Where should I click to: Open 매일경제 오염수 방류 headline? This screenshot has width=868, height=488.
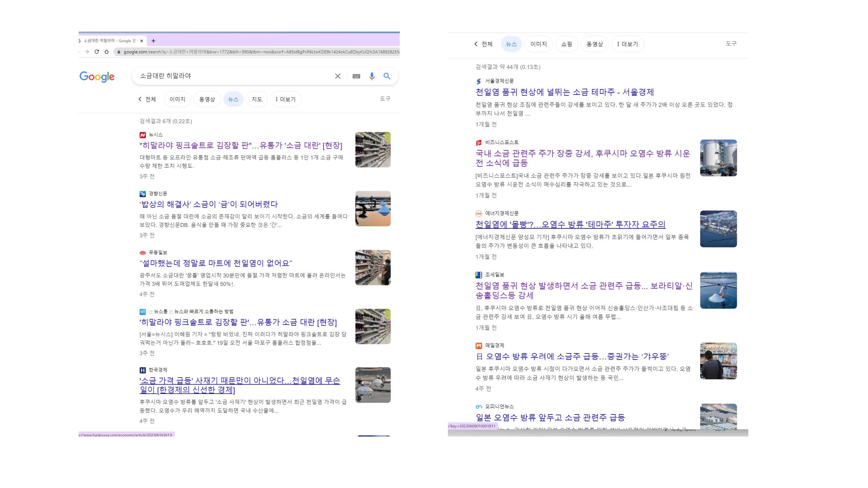[x=572, y=357]
